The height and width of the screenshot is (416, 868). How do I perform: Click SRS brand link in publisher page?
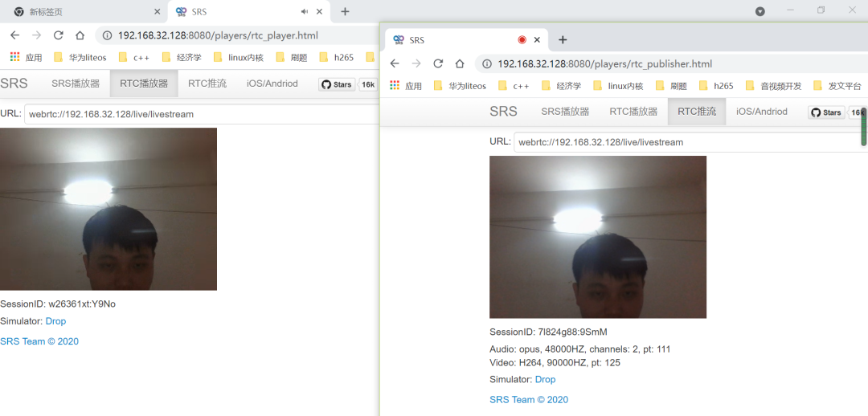click(503, 111)
